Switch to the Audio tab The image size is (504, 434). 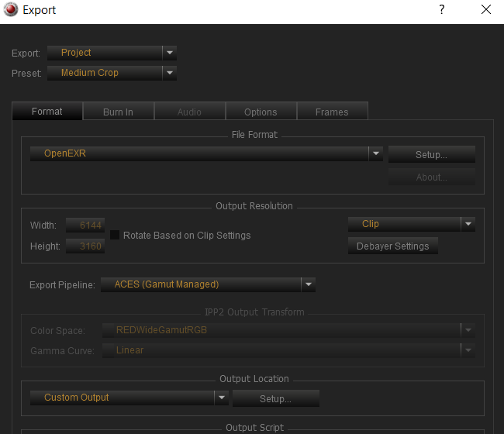point(189,112)
